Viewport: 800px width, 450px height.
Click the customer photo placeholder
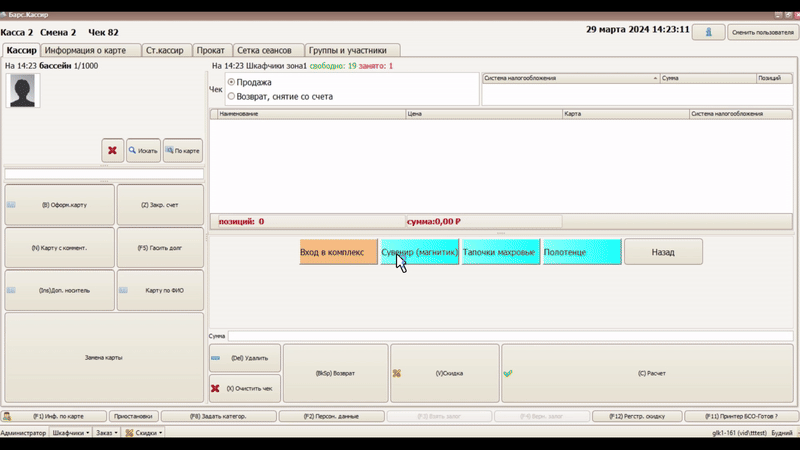(x=22, y=90)
